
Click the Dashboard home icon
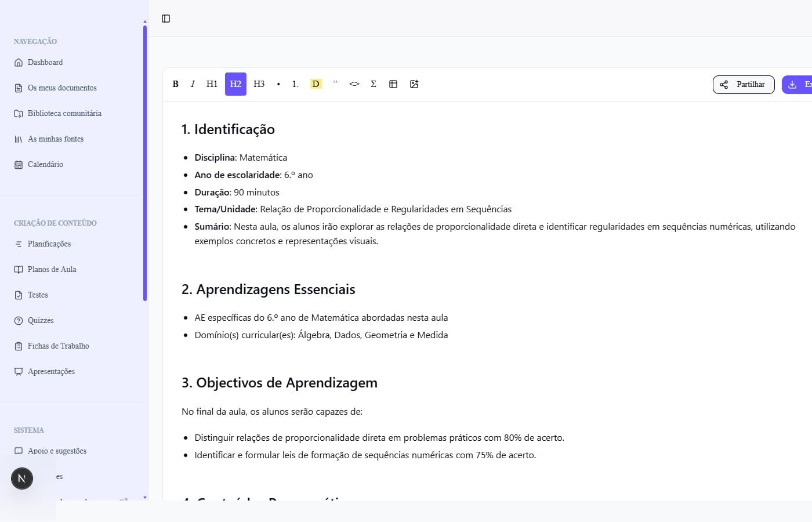(19, 63)
